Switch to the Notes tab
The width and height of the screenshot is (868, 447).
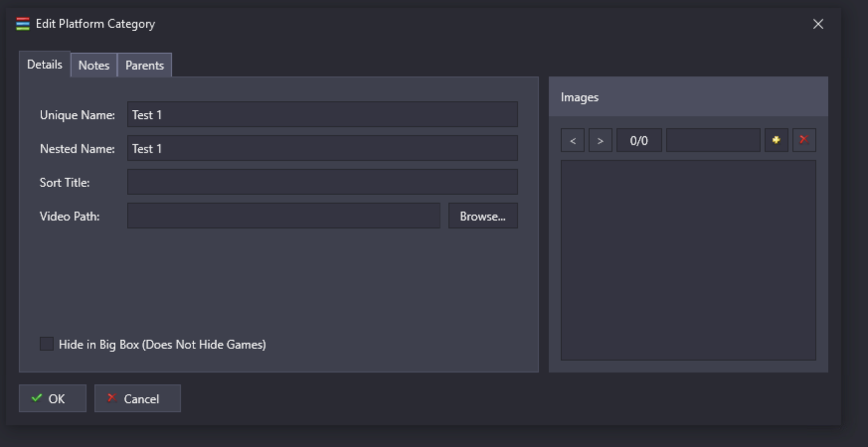coord(94,65)
